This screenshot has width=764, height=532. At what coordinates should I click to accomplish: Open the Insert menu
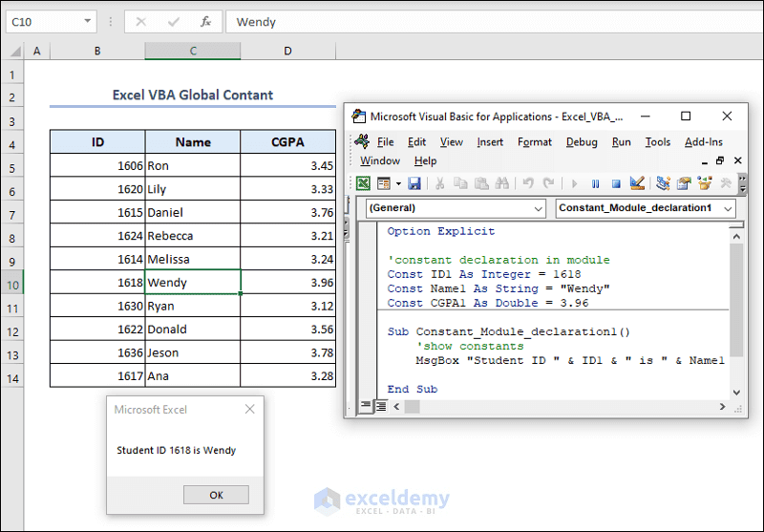[x=490, y=141]
